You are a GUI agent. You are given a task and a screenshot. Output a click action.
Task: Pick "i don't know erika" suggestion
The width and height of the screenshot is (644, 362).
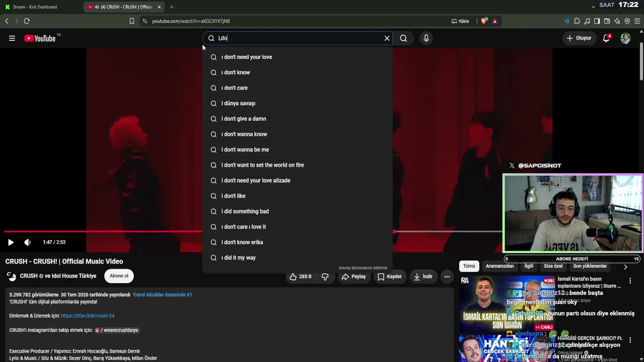[297, 242]
